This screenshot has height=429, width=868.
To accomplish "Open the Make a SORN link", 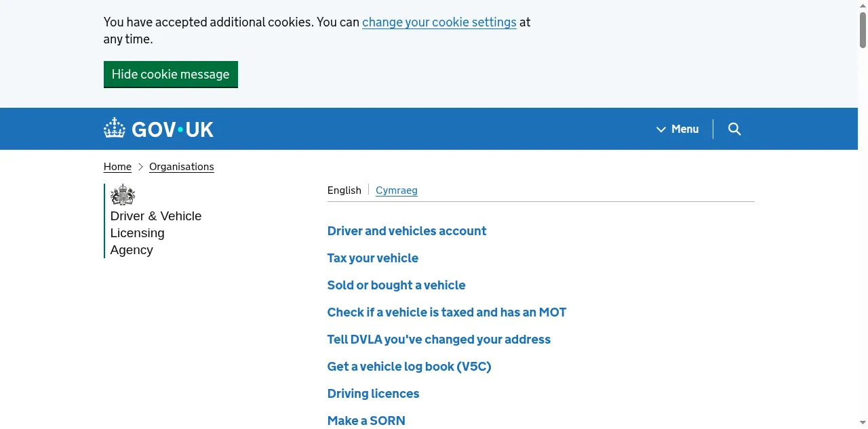I will coord(366,421).
